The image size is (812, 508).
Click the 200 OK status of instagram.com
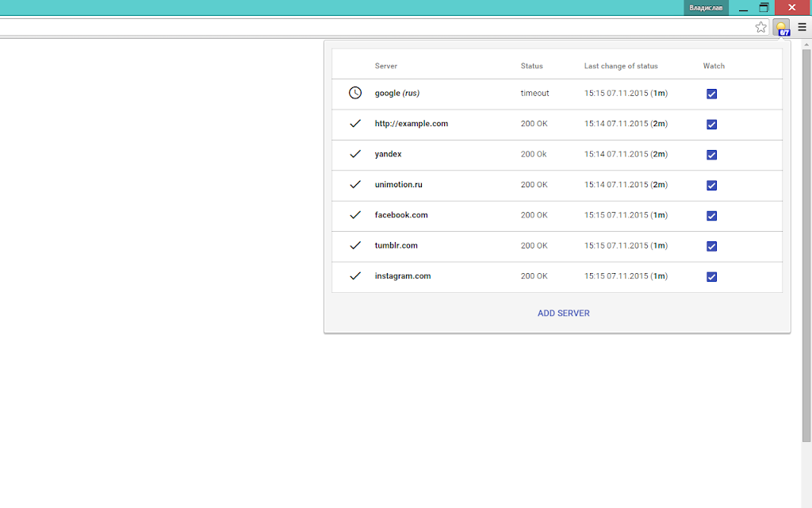point(534,276)
